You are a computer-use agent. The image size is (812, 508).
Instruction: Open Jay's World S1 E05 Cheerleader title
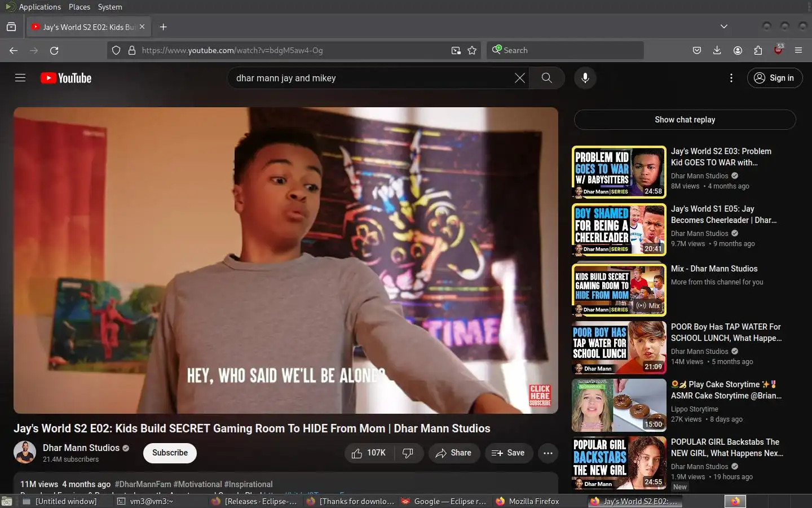pyautogui.click(x=724, y=214)
